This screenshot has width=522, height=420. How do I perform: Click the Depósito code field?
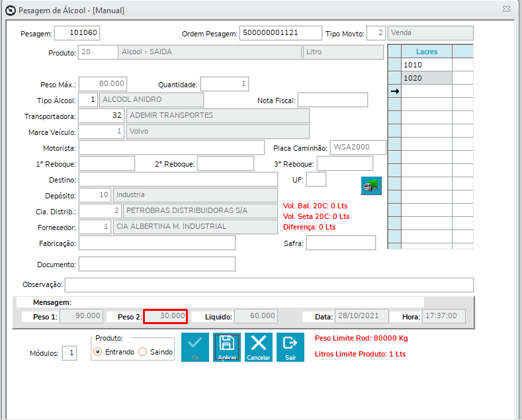(95, 195)
